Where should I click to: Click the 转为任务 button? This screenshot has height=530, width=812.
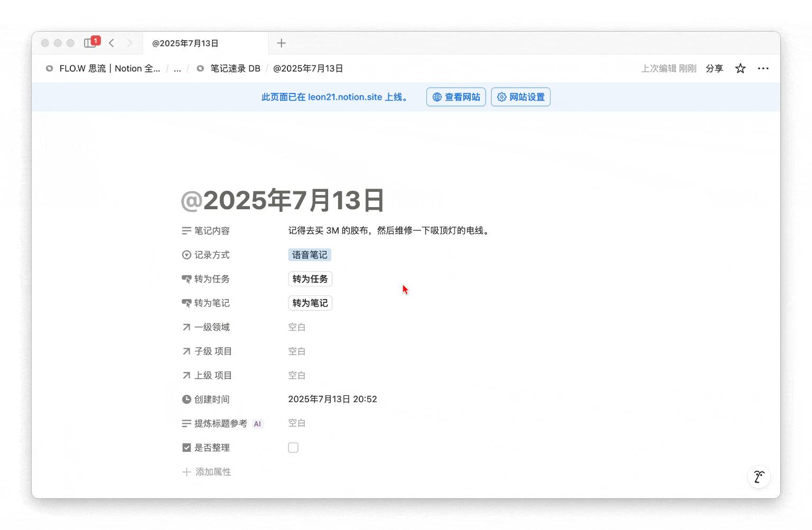point(310,279)
